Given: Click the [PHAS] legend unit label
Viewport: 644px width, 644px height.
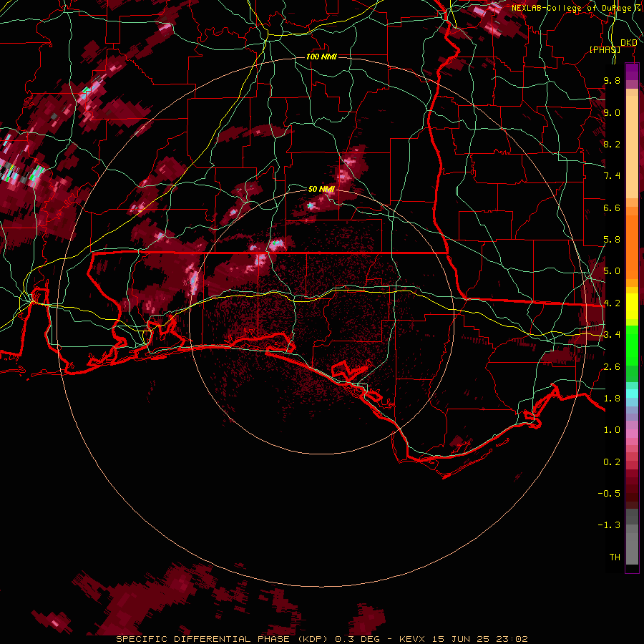Looking at the screenshot, I should click(605, 49).
